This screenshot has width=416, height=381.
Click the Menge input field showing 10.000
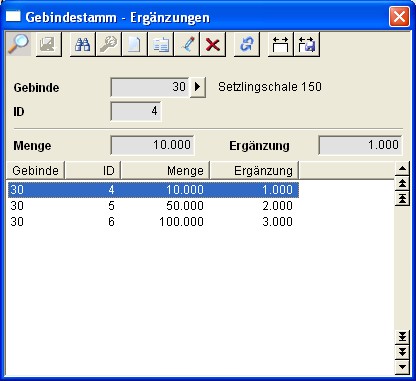pos(152,145)
